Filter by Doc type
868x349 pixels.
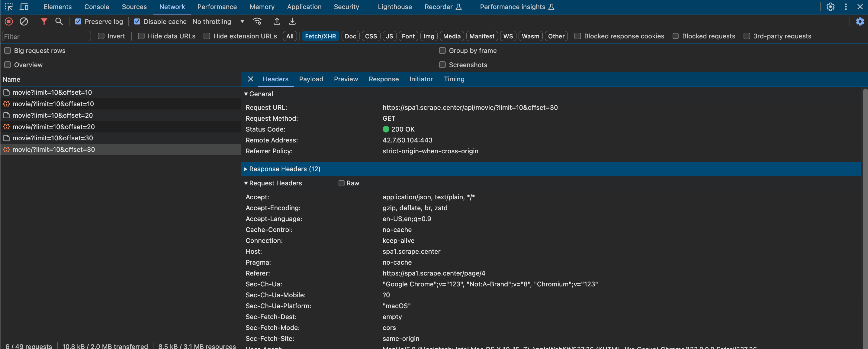pyautogui.click(x=350, y=36)
